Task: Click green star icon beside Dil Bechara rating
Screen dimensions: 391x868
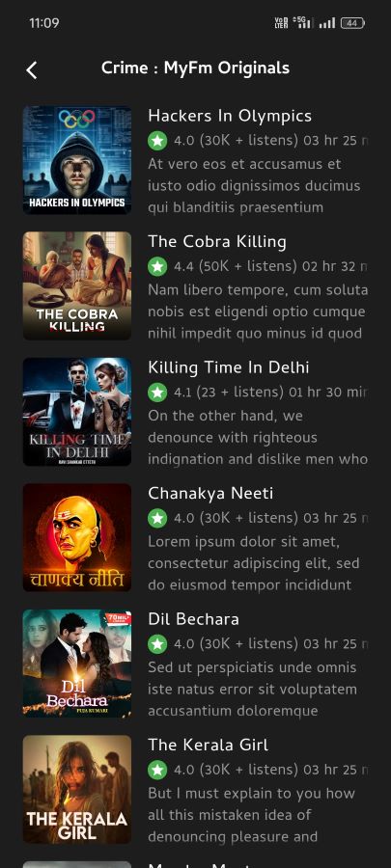Action: tap(157, 644)
